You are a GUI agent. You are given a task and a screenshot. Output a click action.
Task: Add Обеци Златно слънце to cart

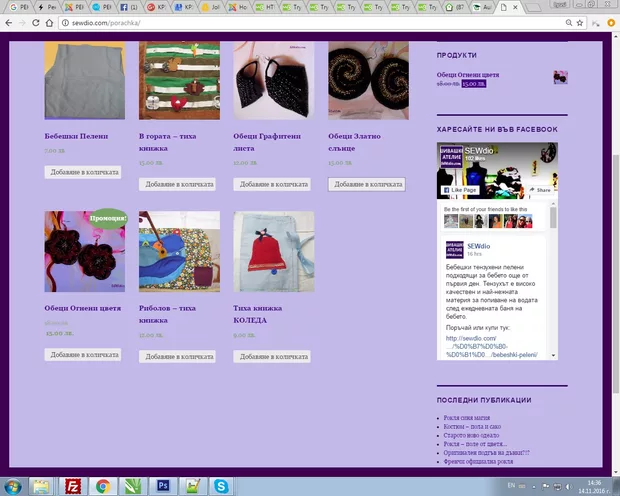pos(367,184)
